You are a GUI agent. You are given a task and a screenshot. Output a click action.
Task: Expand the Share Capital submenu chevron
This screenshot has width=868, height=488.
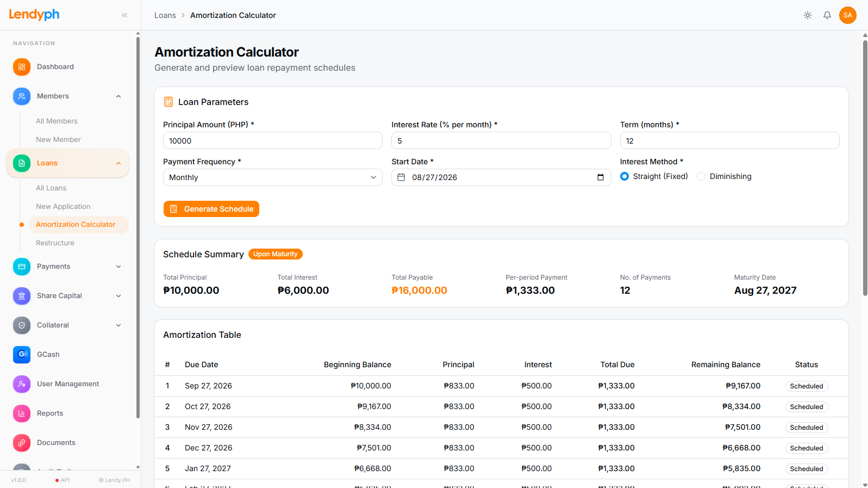118,296
